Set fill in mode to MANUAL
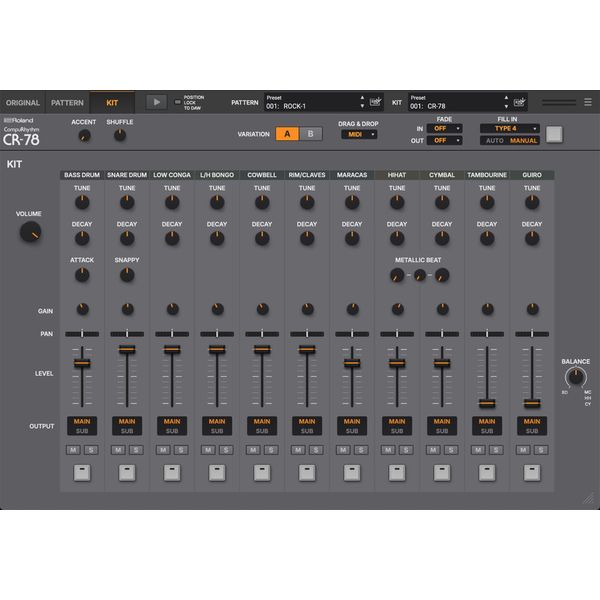The image size is (600, 600). click(x=523, y=140)
